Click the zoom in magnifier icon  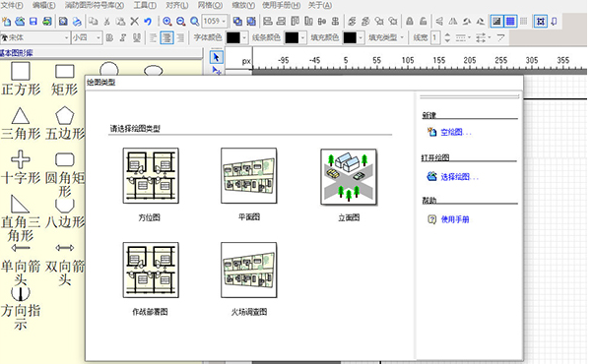click(167, 21)
